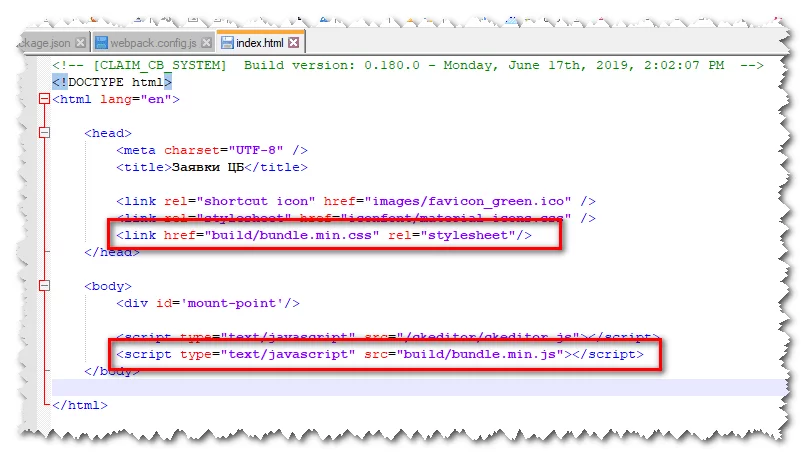
Task: Open the webpack.config.js tab
Action: [x=153, y=43]
